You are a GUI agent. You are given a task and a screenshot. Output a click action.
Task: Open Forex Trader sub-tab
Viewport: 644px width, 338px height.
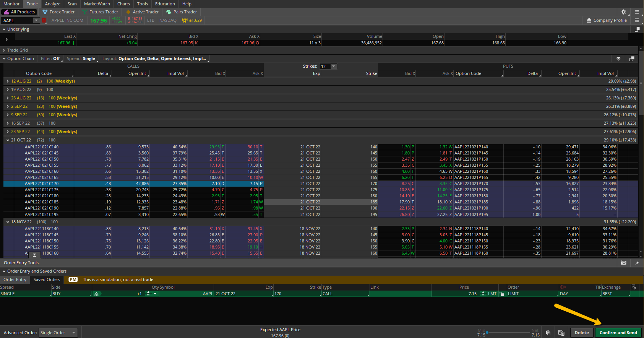point(58,12)
